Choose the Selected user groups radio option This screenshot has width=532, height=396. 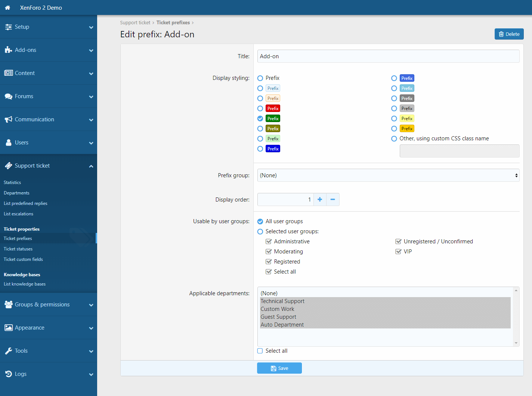(260, 231)
